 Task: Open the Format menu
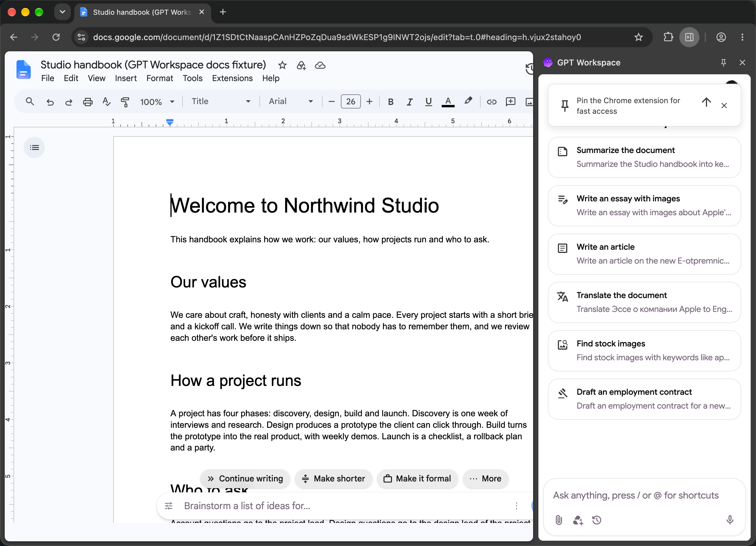pyautogui.click(x=160, y=78)
